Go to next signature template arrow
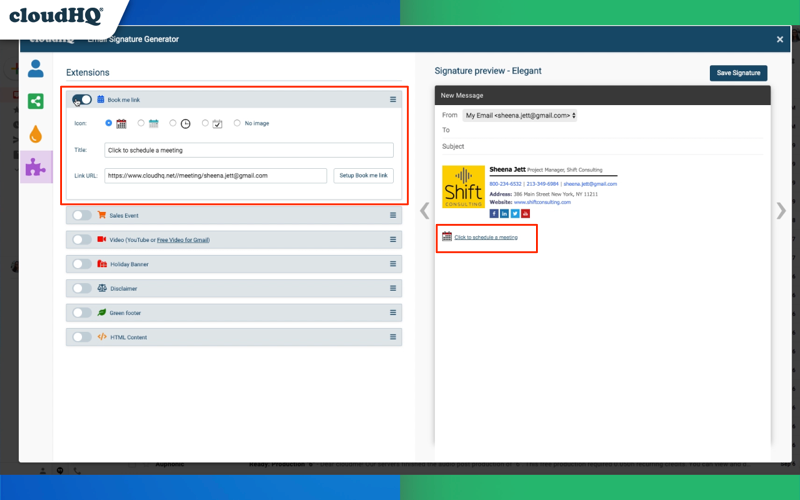This screenshot has height=500, width=800. (x=781, y=210)
